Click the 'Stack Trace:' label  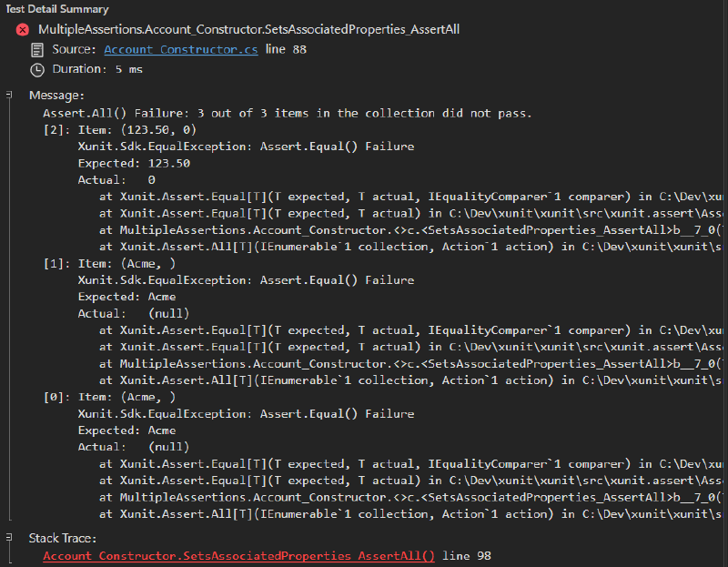coord(62,538)
